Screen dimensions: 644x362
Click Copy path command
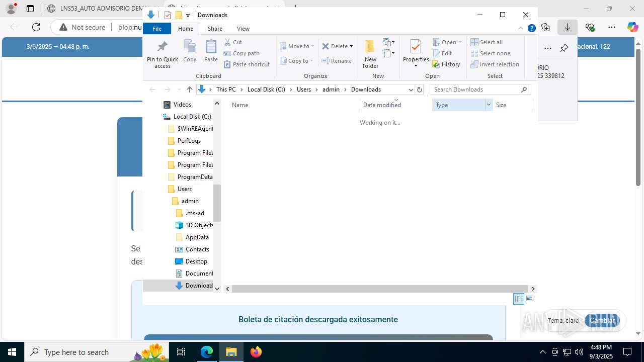coord(242,53)
